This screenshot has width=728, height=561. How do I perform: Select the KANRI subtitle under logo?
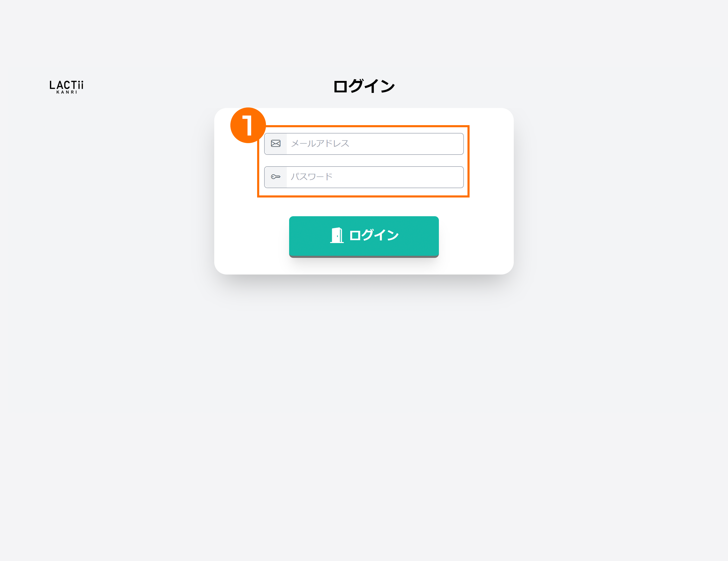click(x=67, y=92)
